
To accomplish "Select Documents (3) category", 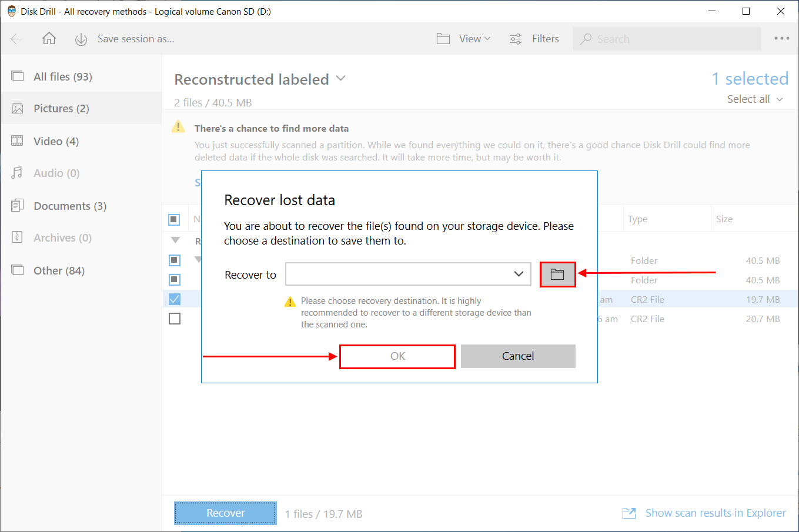I will pyautogui.click(x=81, y=206).
